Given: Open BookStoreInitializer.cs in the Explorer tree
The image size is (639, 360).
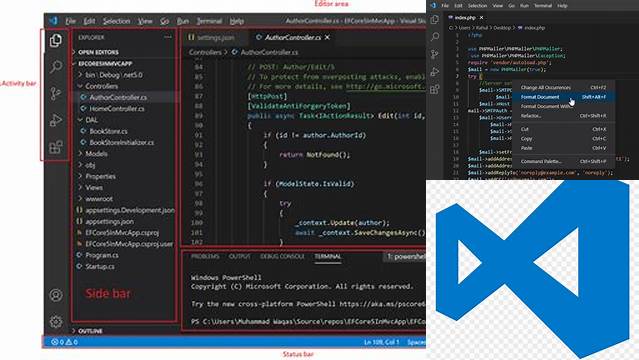Looking at the screenshot, I should (x=121, y=143).
